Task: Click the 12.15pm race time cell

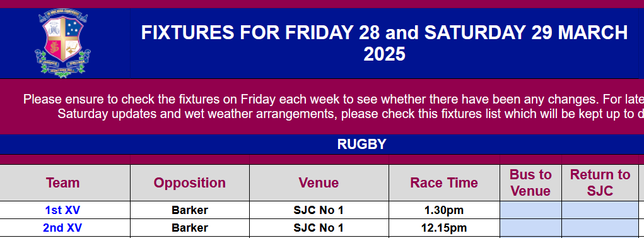Action: coord(444,228)
